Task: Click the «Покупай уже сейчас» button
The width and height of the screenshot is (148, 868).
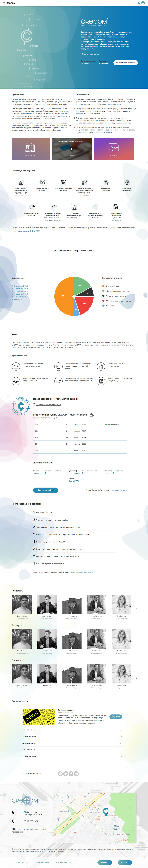Action: [46, 490]
